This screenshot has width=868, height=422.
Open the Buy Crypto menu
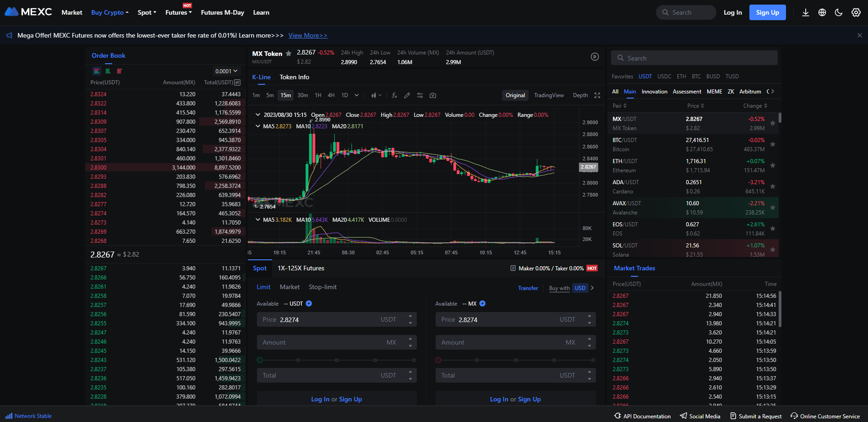[x=110, y=12]
